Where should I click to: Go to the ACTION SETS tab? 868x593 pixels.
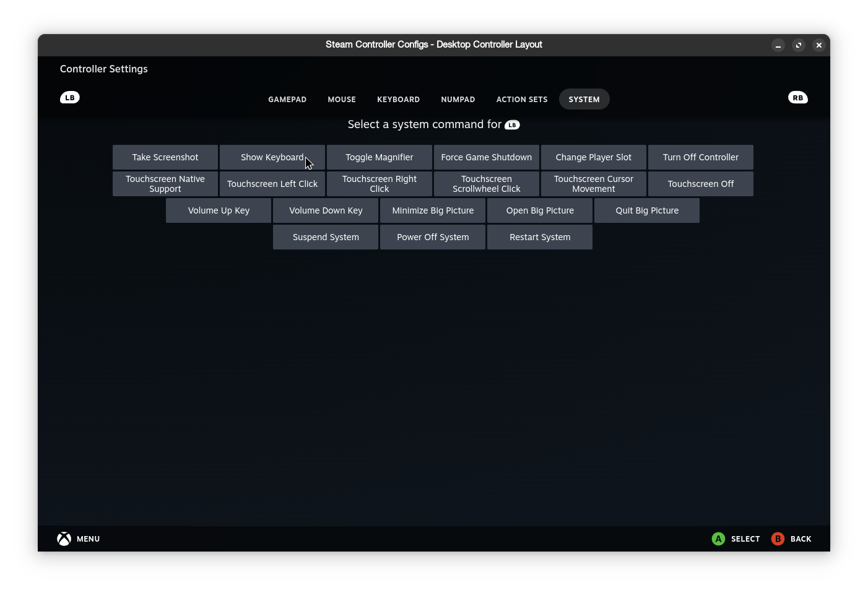click(522, 100)
